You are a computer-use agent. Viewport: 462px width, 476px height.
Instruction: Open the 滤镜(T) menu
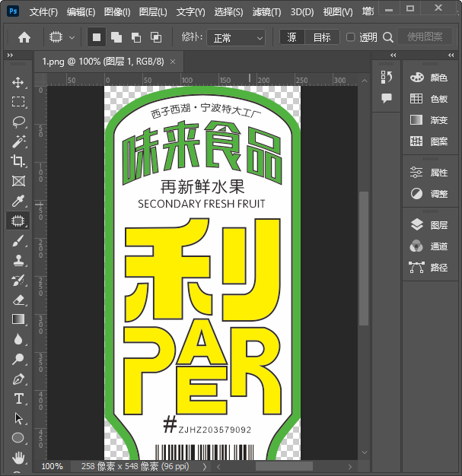point(266,12)
